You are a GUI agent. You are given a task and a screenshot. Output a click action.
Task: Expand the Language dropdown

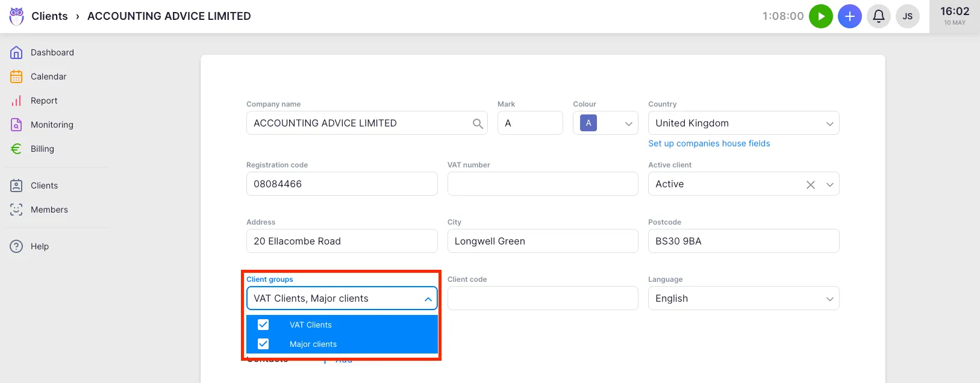pyautogui.click(x=829, y=299)
